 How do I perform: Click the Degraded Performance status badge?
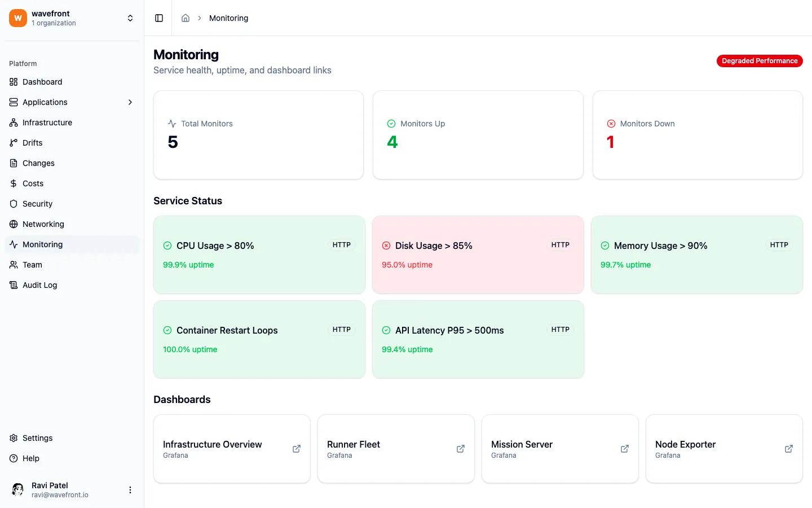[x=760, y=61]
